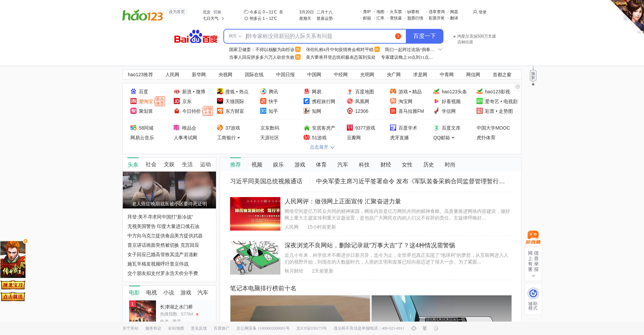Open the 天猫国际 icon
The image size is (644, 335).
[220, 101]
